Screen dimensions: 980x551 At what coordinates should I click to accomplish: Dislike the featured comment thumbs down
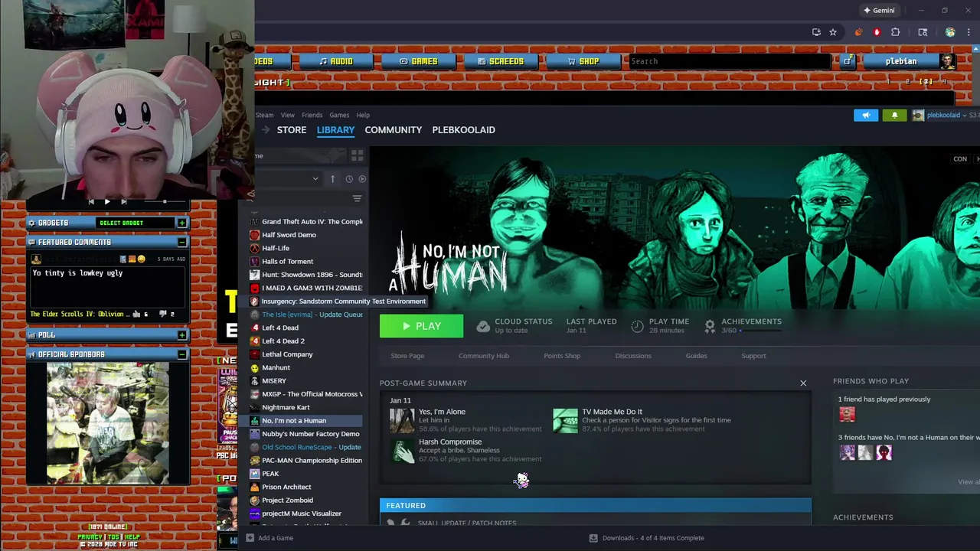click(162, 314)
